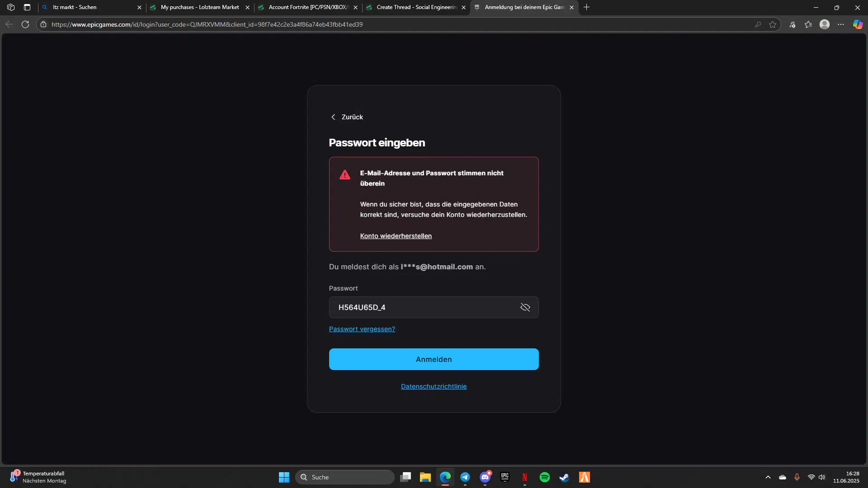Click the microphone tray icon
Viewport: 868px width, 488px height.
(797, 477)
